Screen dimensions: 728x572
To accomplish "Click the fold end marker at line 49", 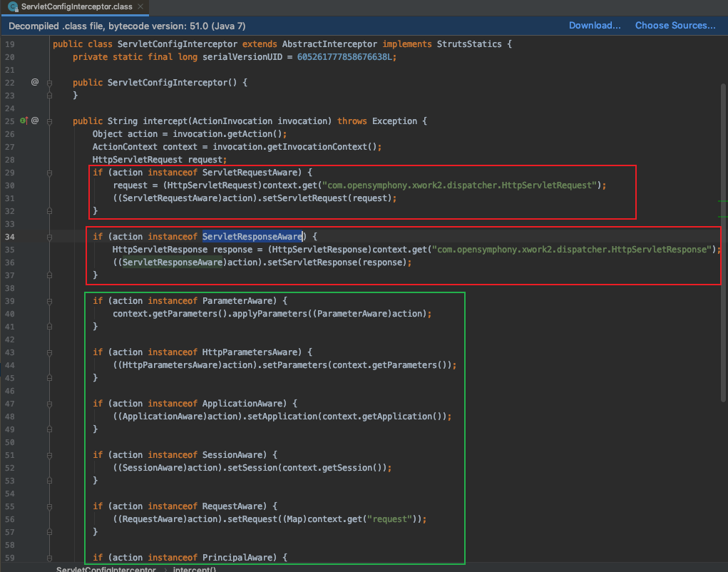I will click(49, 429).
